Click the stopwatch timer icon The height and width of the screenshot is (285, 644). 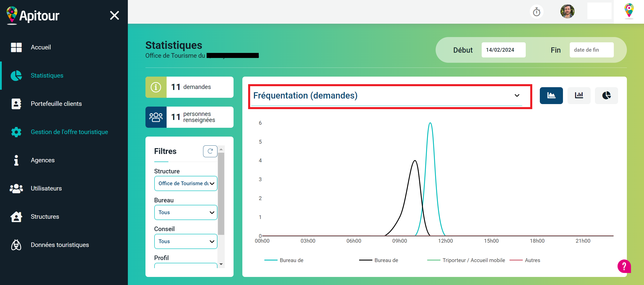click(537, 12)
